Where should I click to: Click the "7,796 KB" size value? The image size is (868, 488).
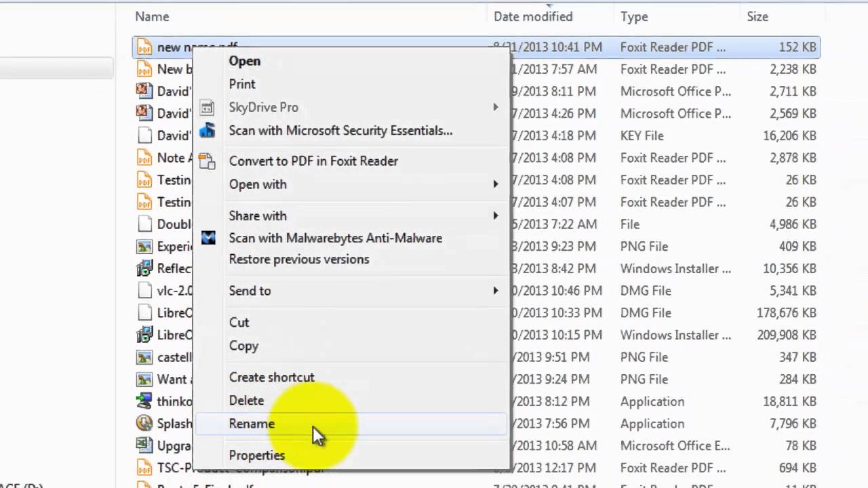tap(793, 424)
